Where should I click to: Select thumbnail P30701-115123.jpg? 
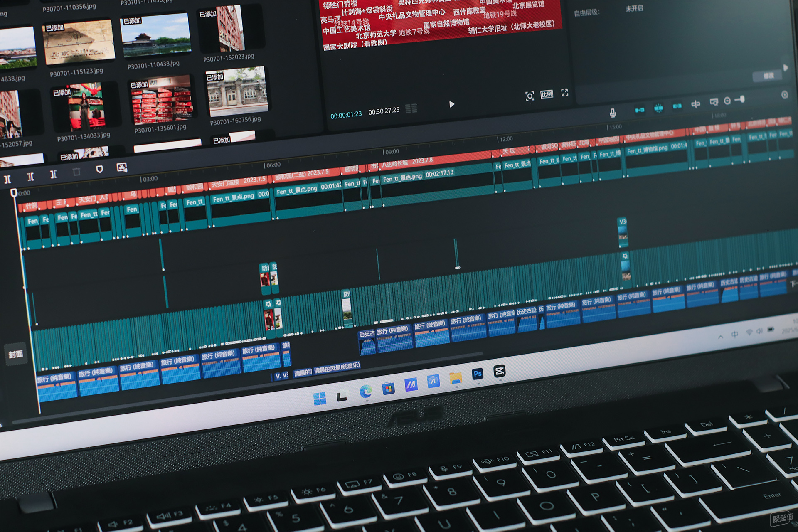coord(79,43)
